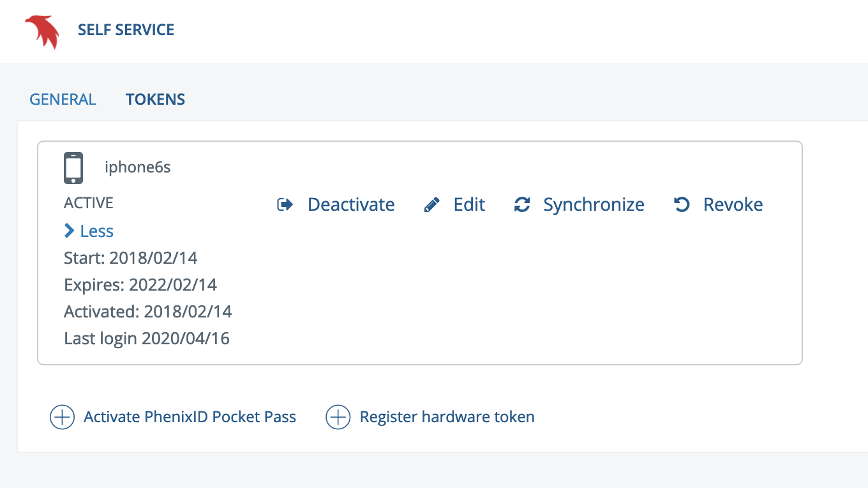Click the Revoke undo arrow icon
Image resolution: width=868 pixels, height=488 pixels.
(x=682, y=204)
